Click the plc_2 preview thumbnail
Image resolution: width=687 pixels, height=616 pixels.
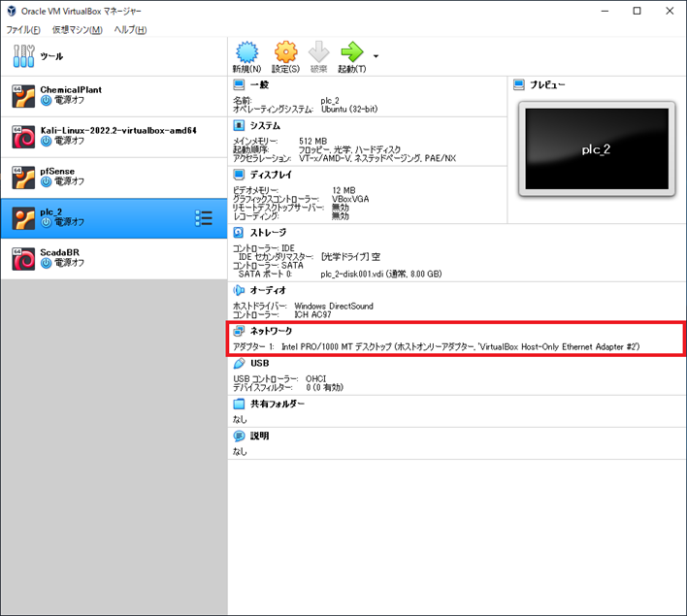pos(597,149)
